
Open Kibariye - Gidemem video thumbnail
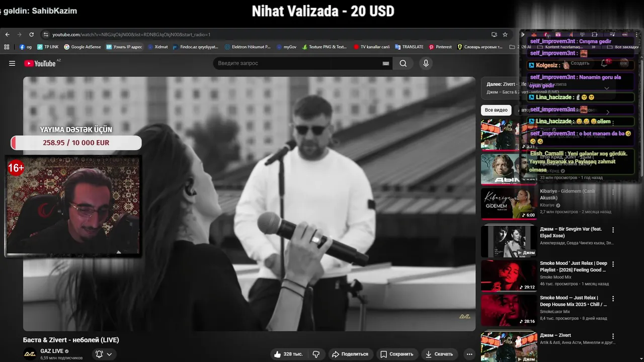[x=509, y=204]
